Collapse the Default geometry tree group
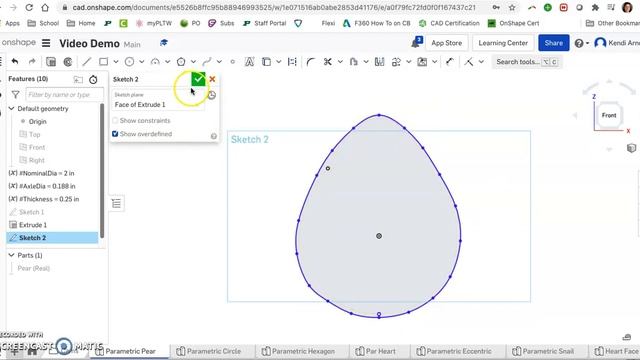The width and height of the screenshot is (640, 360). click(x=11, y=109)
